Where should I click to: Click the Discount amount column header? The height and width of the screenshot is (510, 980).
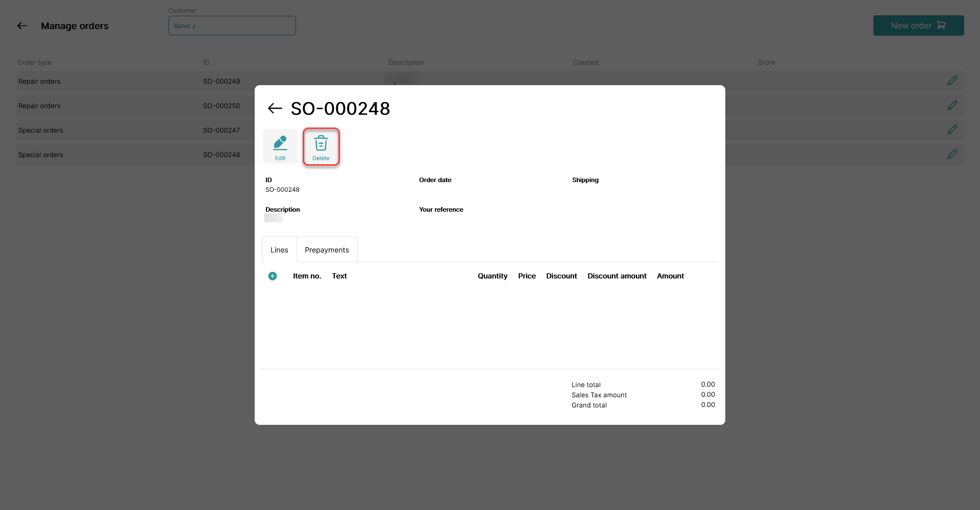[x=617, y=276]
